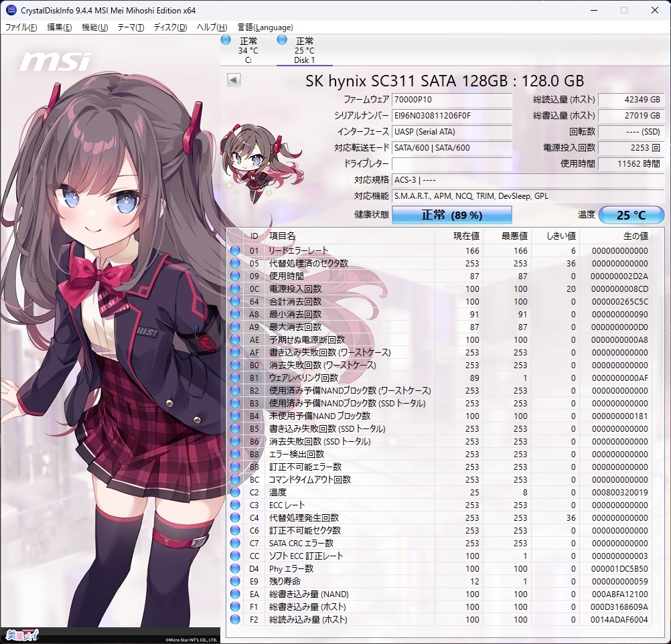
Task: Open the 機能(U) menu
Action: pyautogui.click(x=94, y=27)
